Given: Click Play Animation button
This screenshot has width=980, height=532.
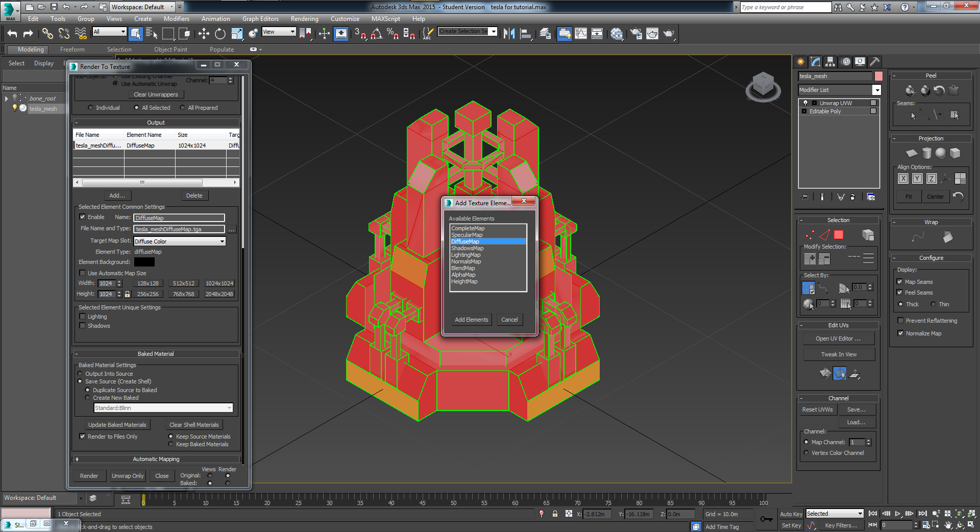Looking at the screenshot, I should click(x=897, y=514).
